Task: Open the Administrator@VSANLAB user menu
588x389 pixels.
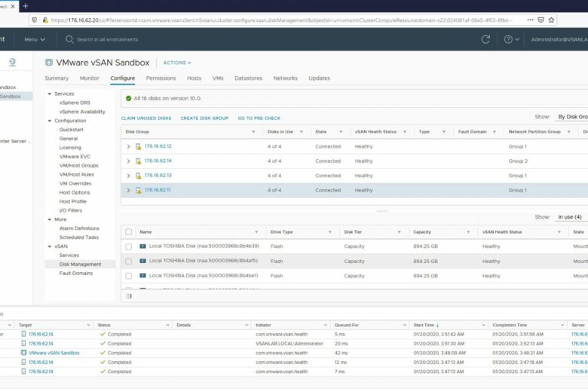Action: coord(559,39)
